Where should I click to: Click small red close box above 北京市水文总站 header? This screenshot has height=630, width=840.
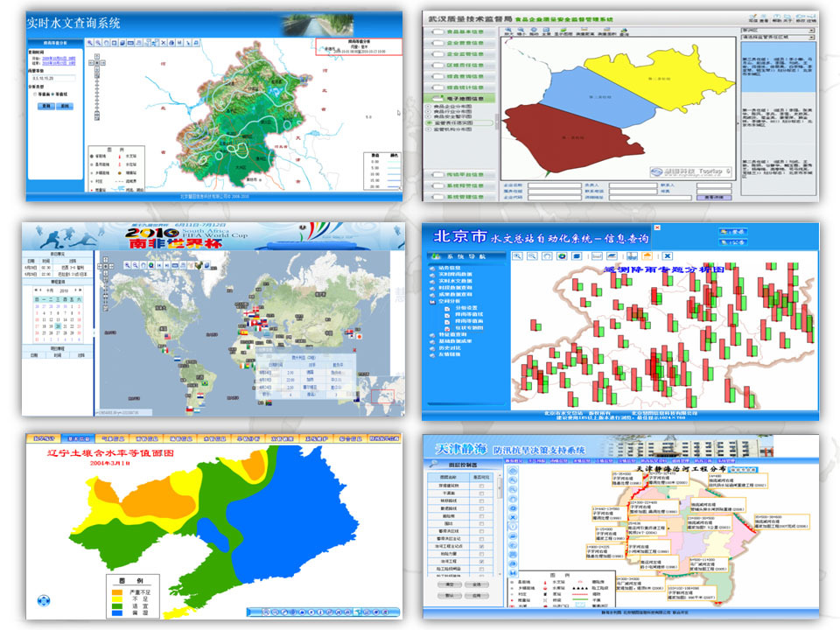657,227
